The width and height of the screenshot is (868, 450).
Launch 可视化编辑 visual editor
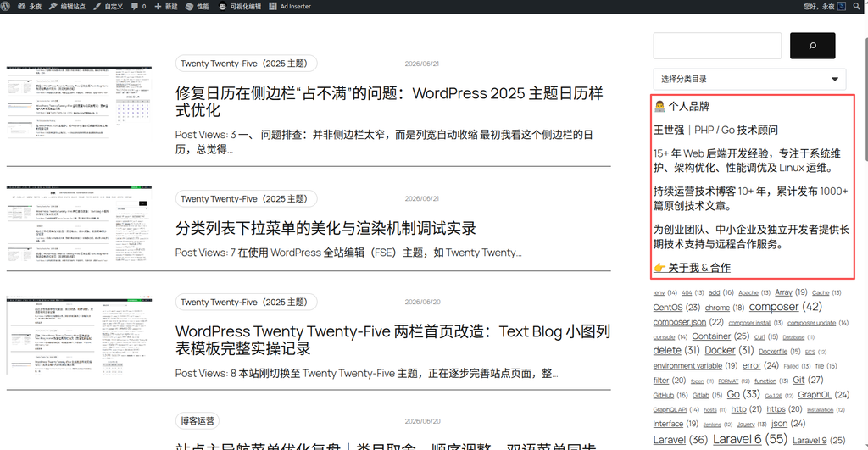pyautogui.click(x=240, y=6)
